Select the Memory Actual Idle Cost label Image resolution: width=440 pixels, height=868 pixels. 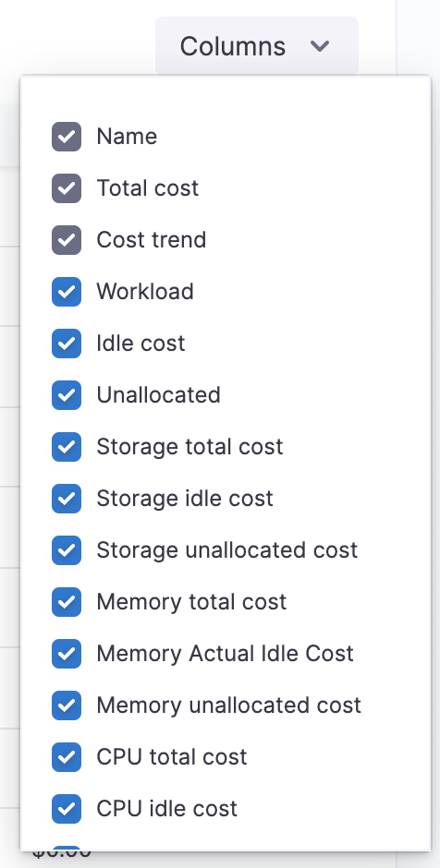click(225, 654)
